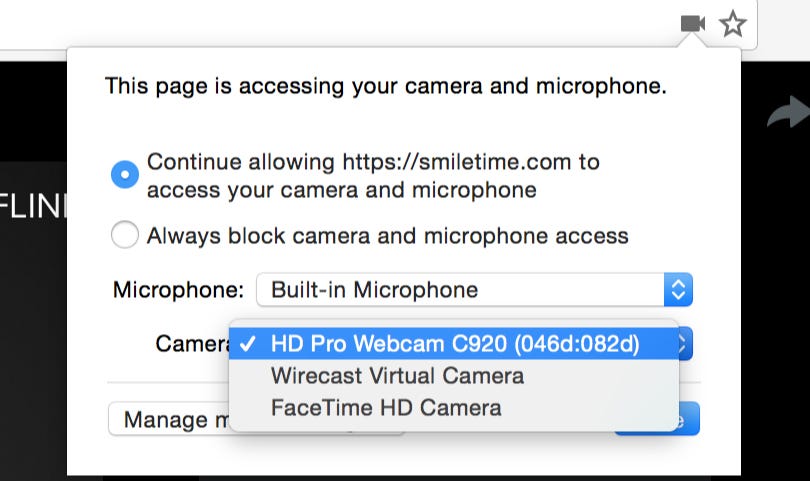The height and width of the screenshot is (481, 810).
Task: Click the blue arrows on the Microphone selector
Action: click(x=678, y=290)
